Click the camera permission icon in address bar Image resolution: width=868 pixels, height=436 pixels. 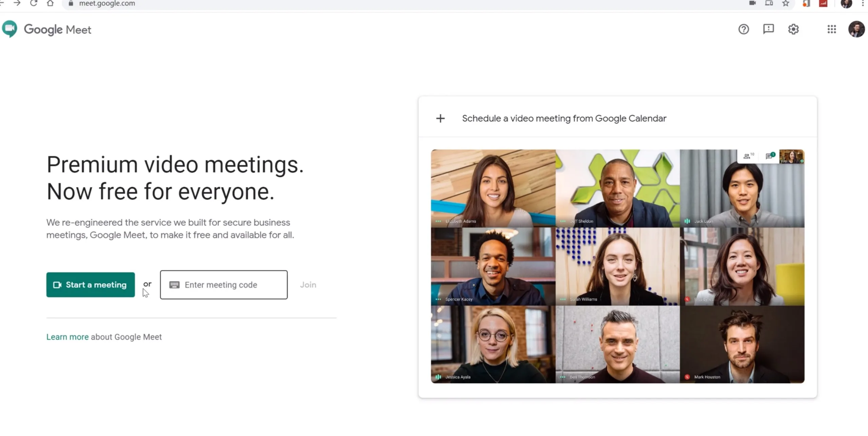click(752, 3)
